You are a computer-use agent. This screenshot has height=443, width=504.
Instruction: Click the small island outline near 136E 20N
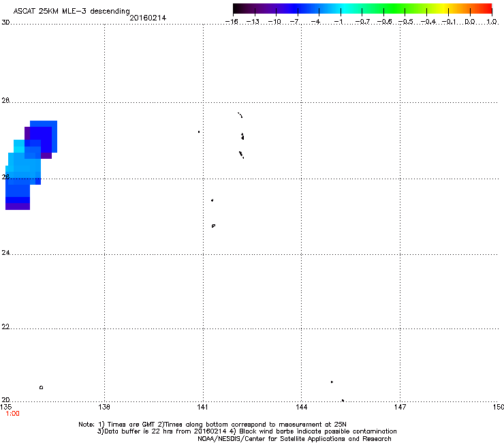coord(41,387)
